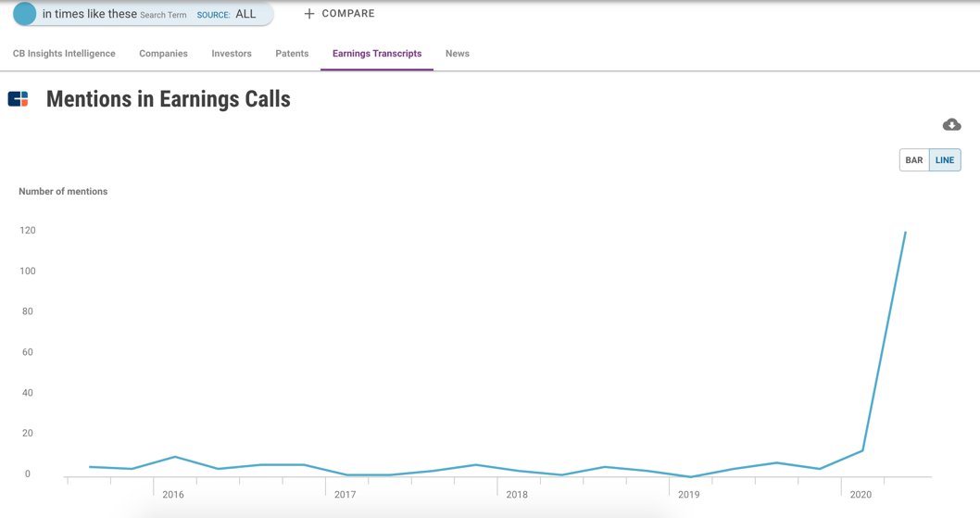Click the 'Mentions in Earnings Calls' heading

tap(169, 99)
